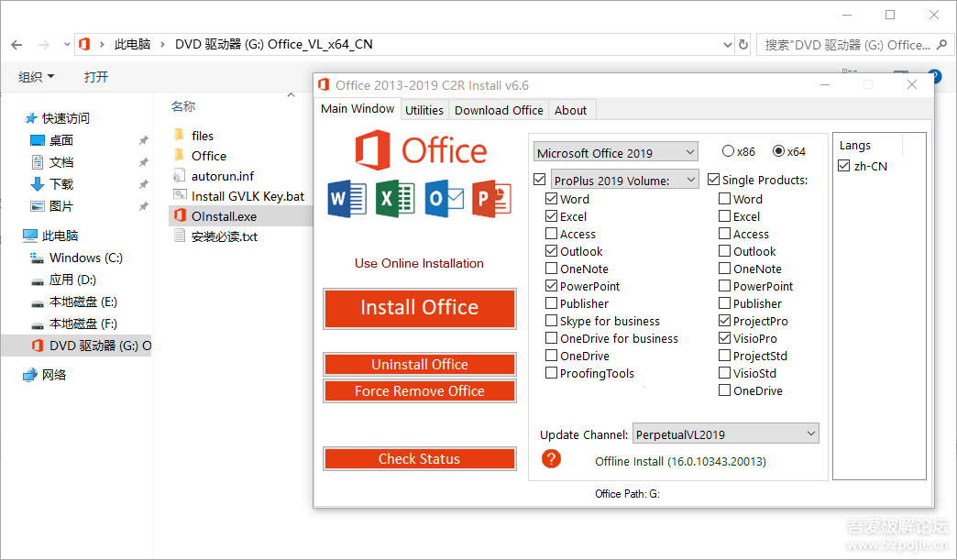Open recent locations dropdown arrow
This screenshot has width=957, height=560.
pyautogui.click(x=67, y=45)
